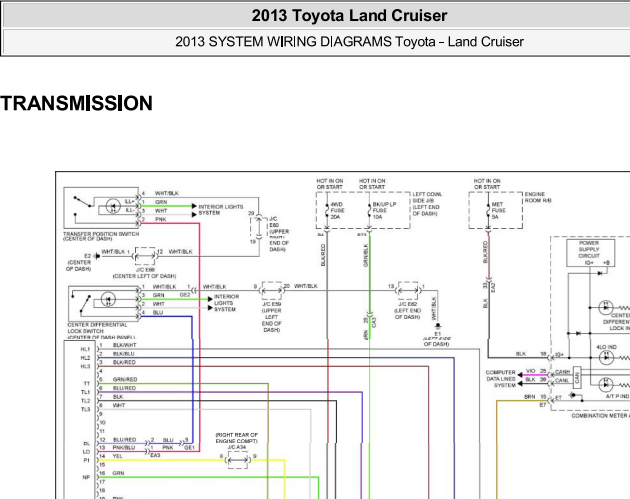The width and height of the screenshot is (630, 499).
Task: Select the "BLK/BLU" wire label
Action: click(x=124, y=354)
